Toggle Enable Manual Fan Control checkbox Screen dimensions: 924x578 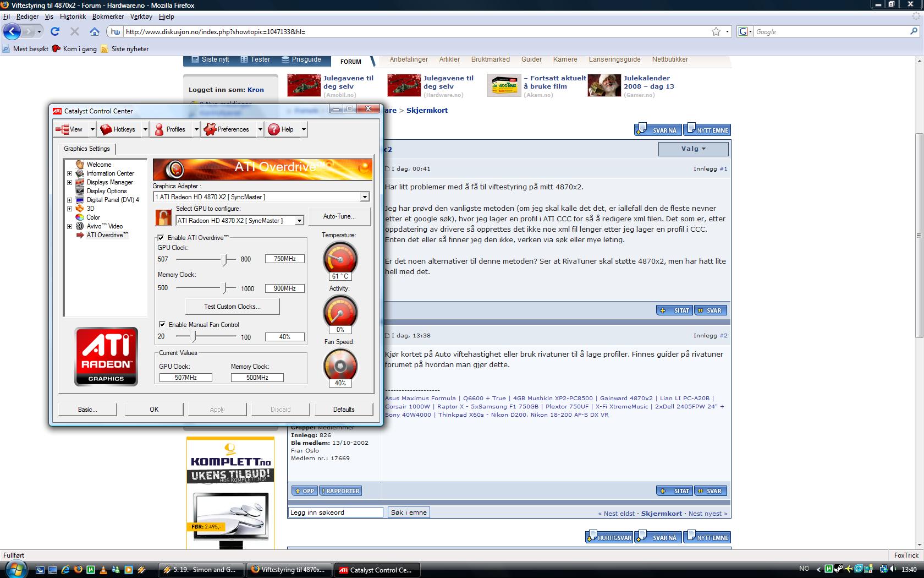point(162,324)
